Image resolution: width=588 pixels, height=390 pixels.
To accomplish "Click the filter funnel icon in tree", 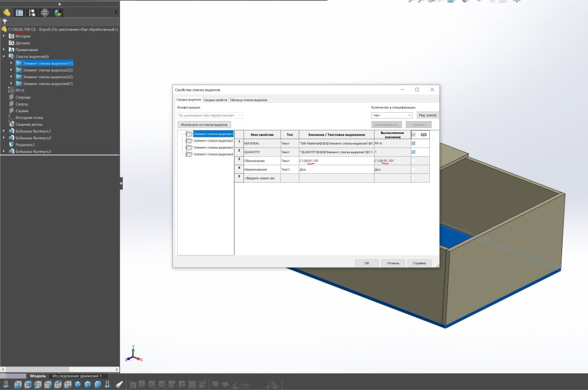I will 5,22.
